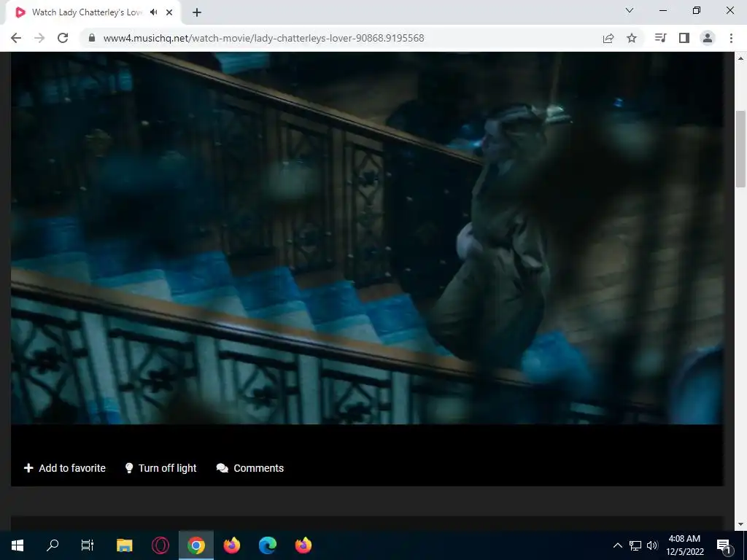Open Chrome profile menu
Screen dimensions: 747x560
(x=708, y=38)
